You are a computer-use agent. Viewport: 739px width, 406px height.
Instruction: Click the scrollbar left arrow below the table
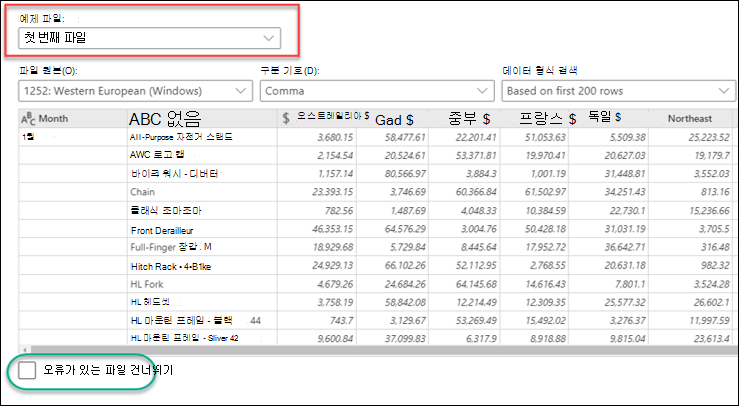click(x=24, y=350)
